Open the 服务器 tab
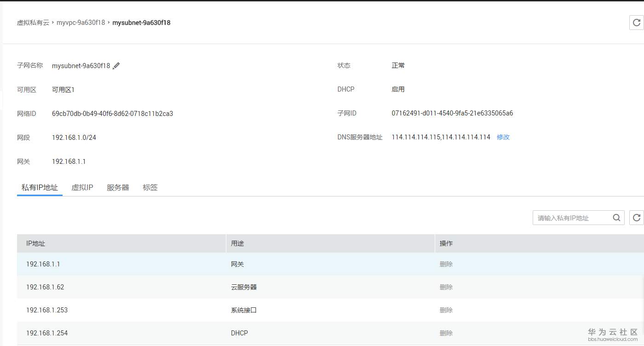Image resolution: width=644 pixels, height=346 pixels. click(x=118, y=187)
